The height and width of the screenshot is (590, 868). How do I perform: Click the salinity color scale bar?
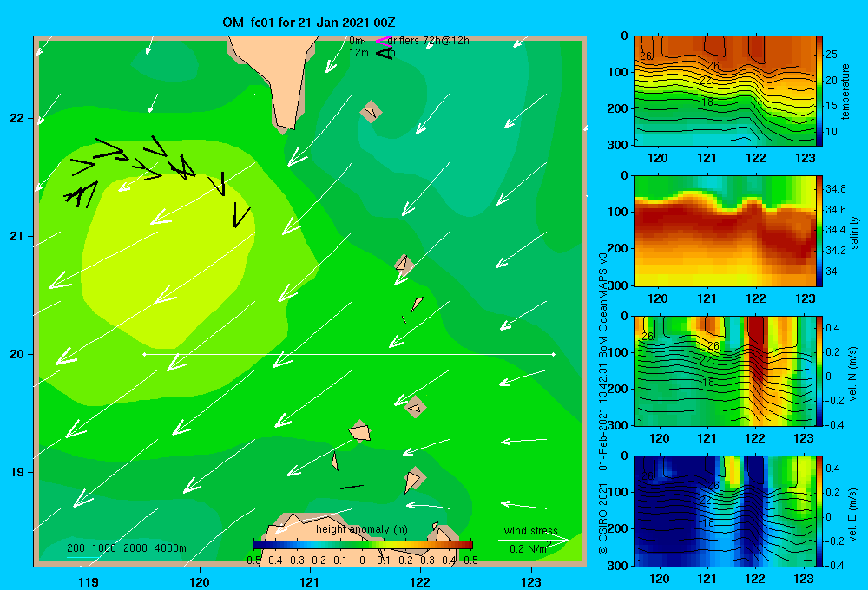click(x=819, y=231)
